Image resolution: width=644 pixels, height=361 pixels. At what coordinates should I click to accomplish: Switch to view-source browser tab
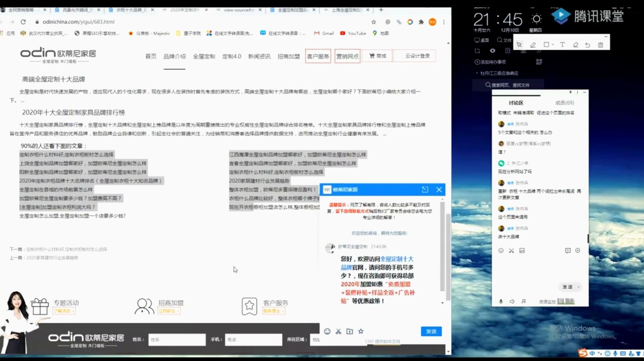point(239,10)
